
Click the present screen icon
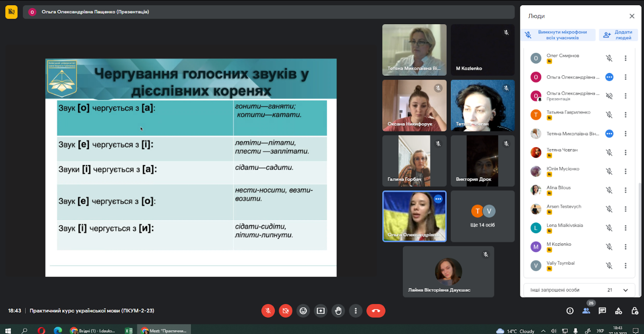coord(321,311)
